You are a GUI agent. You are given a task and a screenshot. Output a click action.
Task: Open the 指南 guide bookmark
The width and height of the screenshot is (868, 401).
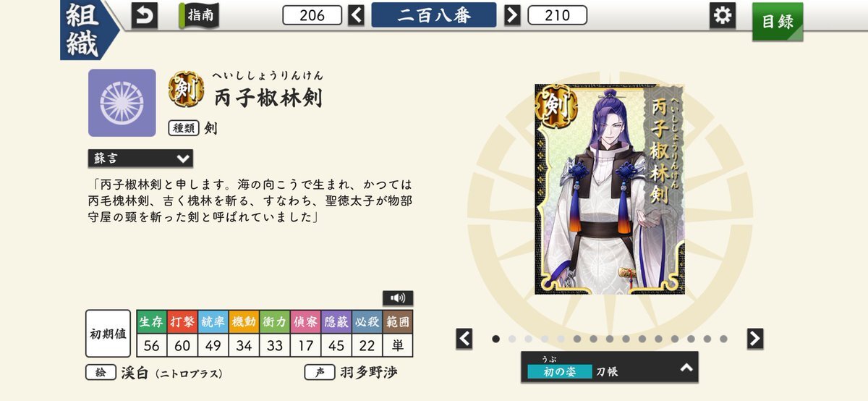[x=200, y=14]
